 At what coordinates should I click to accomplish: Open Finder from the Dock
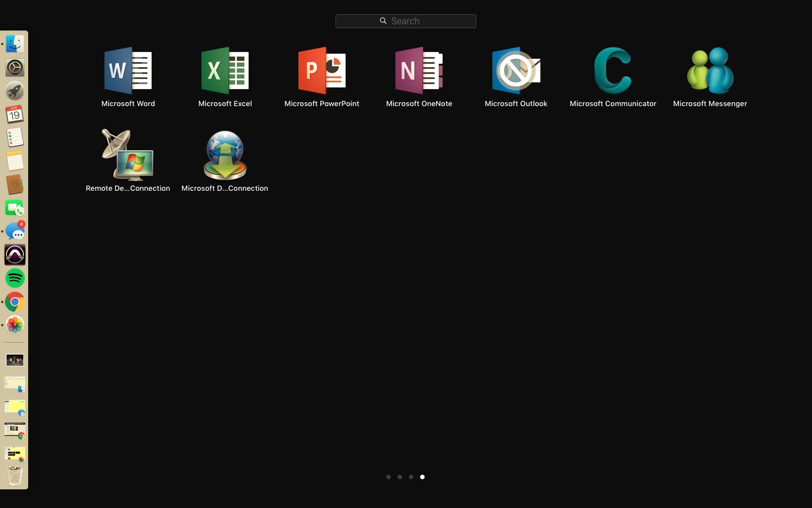[15, 44]
